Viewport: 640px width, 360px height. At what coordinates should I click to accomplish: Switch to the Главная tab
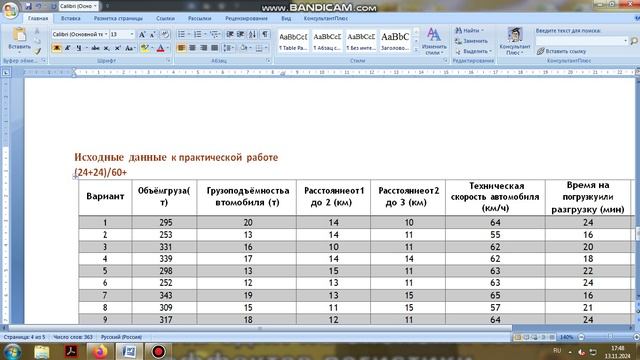coord(38,18)
